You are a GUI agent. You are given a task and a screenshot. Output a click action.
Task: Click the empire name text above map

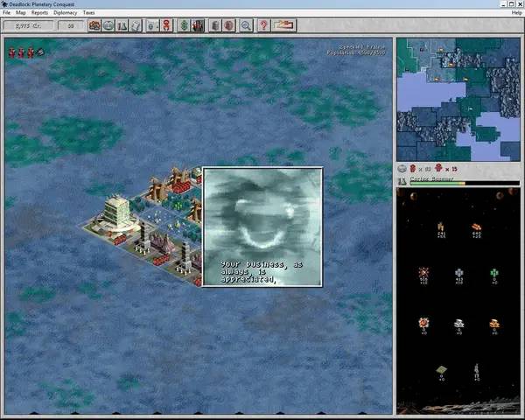point(362,47)
